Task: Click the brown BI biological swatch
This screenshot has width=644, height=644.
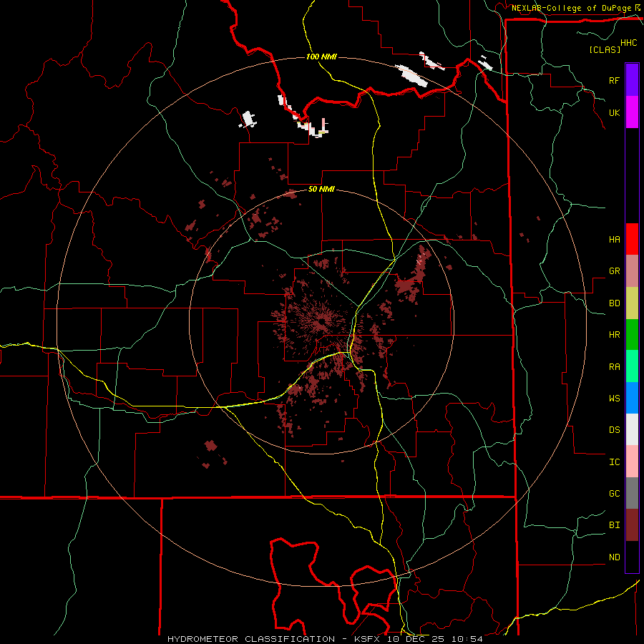Action: 632,525
